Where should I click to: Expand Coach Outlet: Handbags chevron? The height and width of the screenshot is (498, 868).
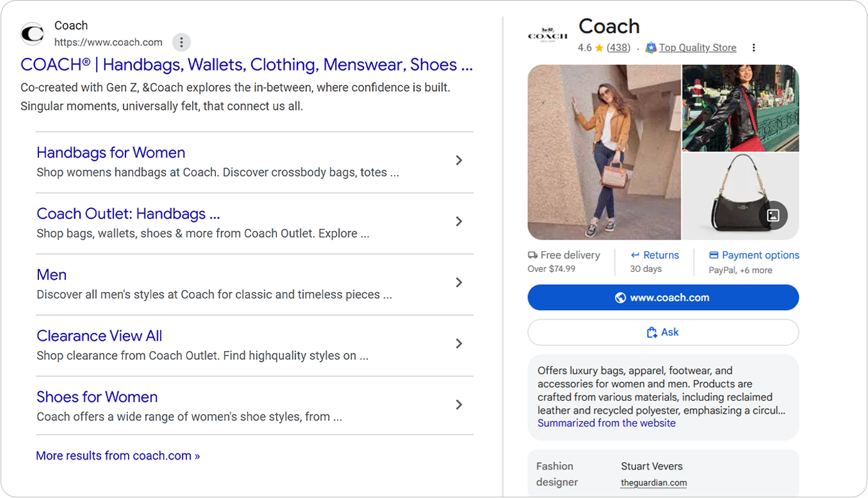pyautogui.click(x=459, y=221)
